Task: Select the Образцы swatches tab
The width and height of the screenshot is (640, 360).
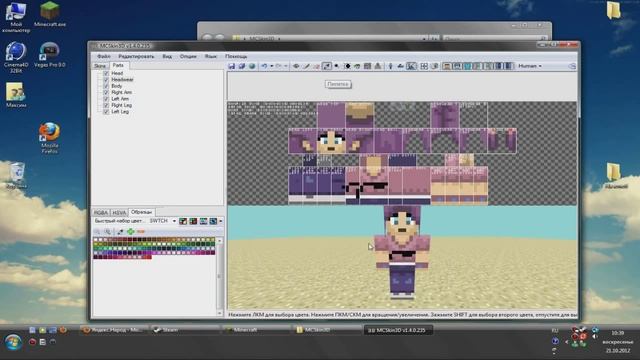Action: [142, 212]
